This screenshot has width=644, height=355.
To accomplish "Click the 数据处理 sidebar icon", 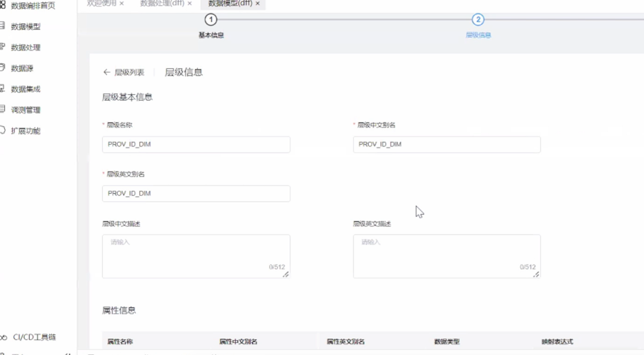I will point(2,46).
